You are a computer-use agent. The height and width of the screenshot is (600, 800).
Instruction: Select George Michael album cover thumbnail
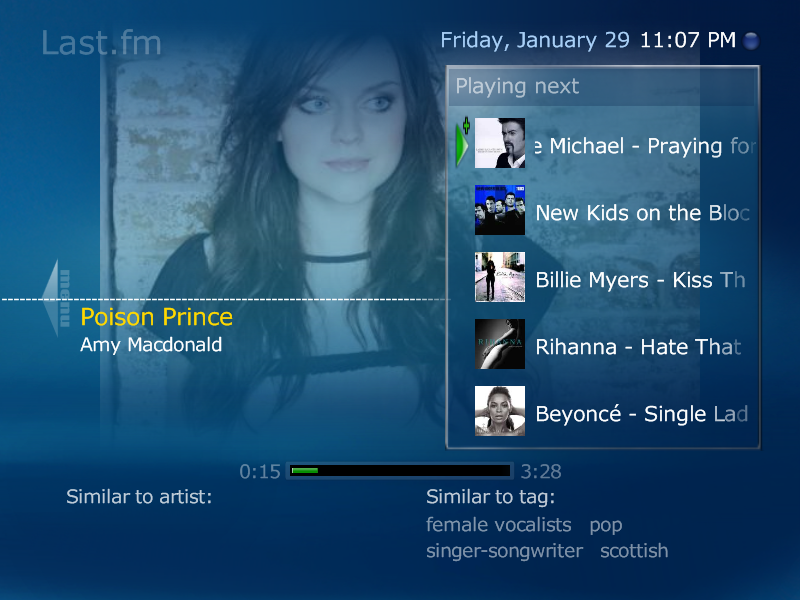point(499,143)
